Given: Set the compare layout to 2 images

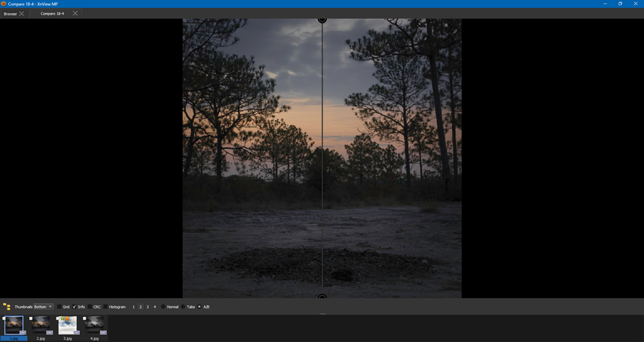Looking at the screenshot, I should 141,307.
